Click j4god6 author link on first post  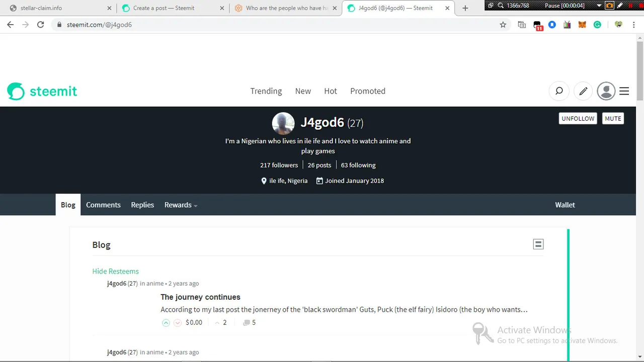pyautogui.click(x=117, y=284)
